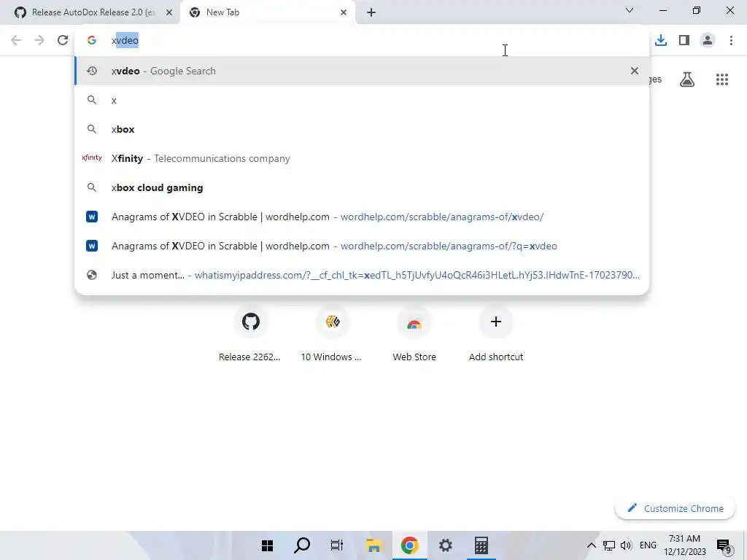This screenshot has width=747, height=560.
Task: Select the xvdeo Google Search suggestion
Action: (362, 71)
